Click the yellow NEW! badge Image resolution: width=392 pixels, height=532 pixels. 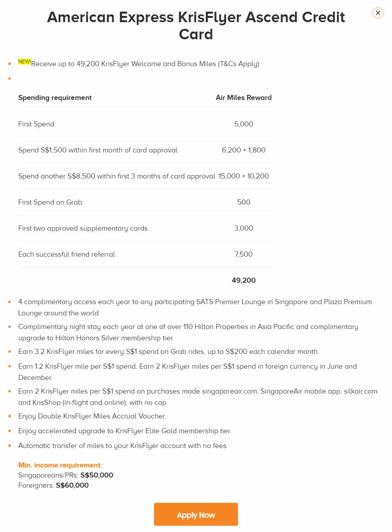pos(24,61)
